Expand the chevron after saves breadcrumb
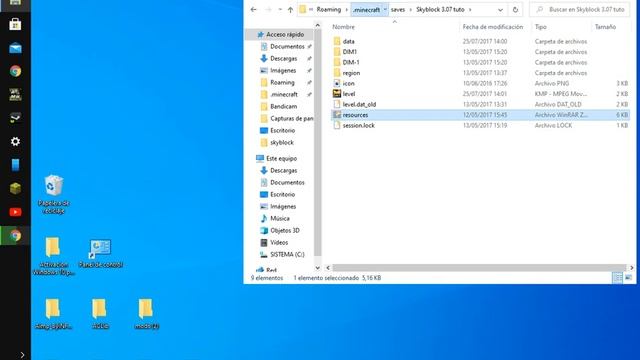The width and height of the screenshot is (640, 360). pos(411,9)
